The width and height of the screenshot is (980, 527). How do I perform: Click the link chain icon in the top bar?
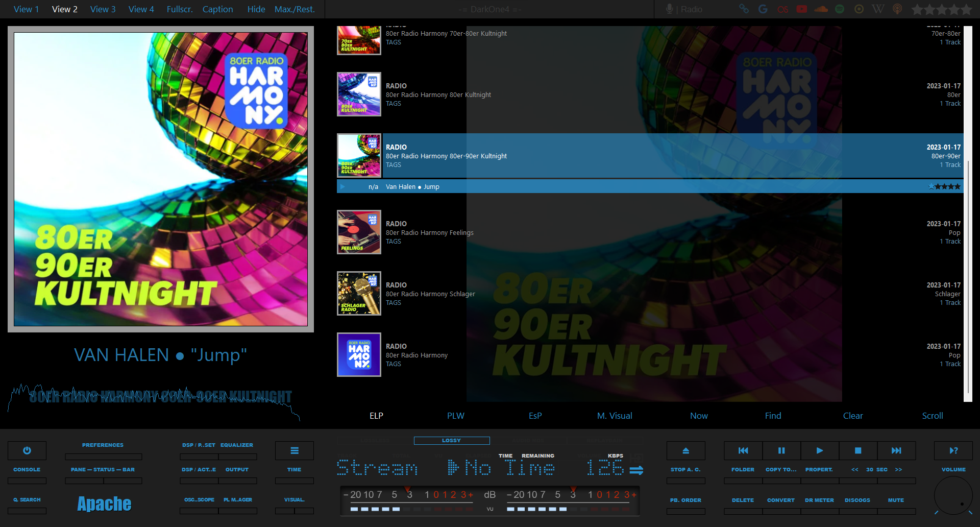(744, 9)
